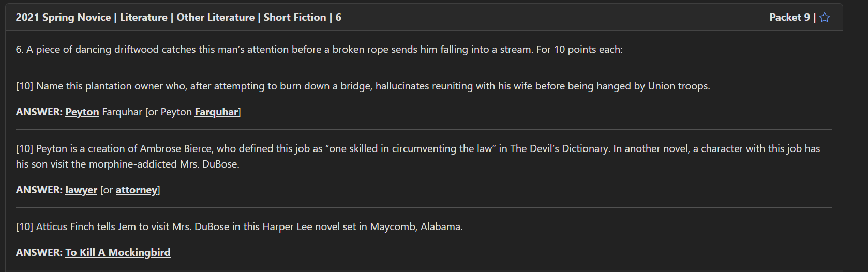Viewport: 868px width, 272px height.
Task: Select "Other Literature" subcategory in header
Action: click(x=215, y=17)
